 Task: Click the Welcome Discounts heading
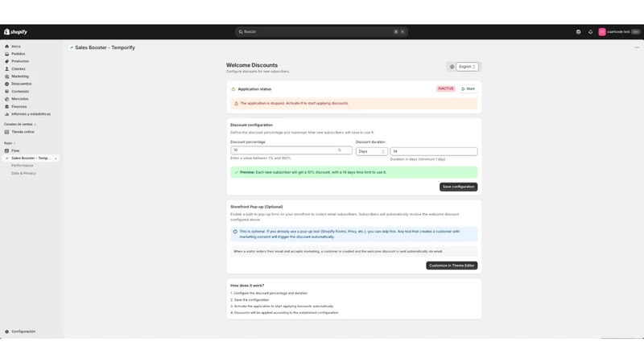[x=252, y=65]
